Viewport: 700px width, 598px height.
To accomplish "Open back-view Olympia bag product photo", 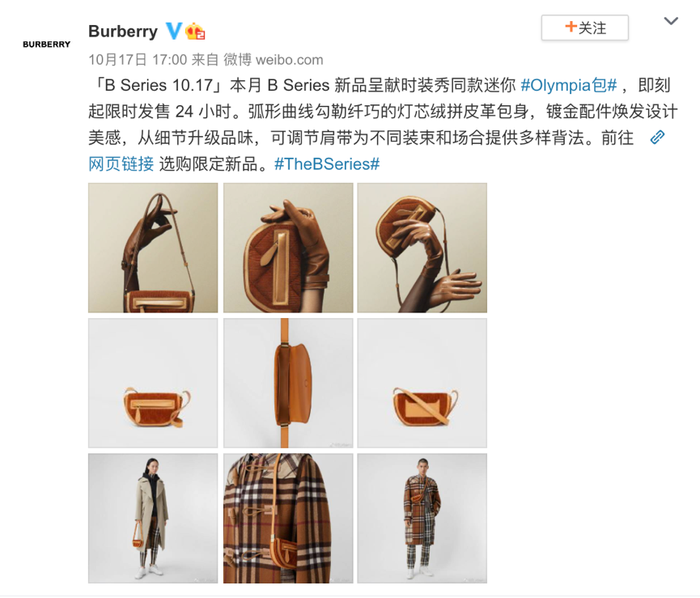I will pyautogui.click(x=422, y=383).
